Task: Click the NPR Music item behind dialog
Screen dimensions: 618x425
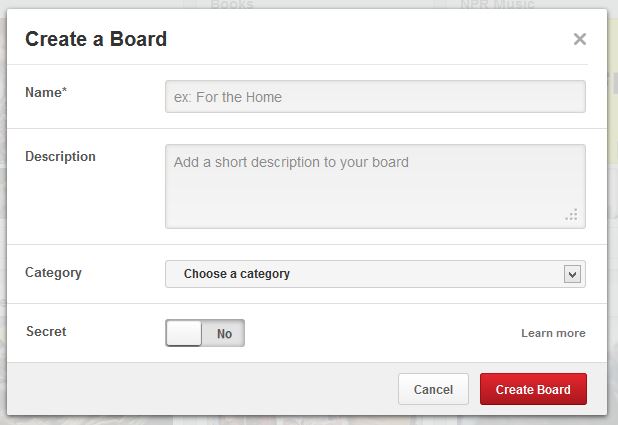Action: point(497,4)
